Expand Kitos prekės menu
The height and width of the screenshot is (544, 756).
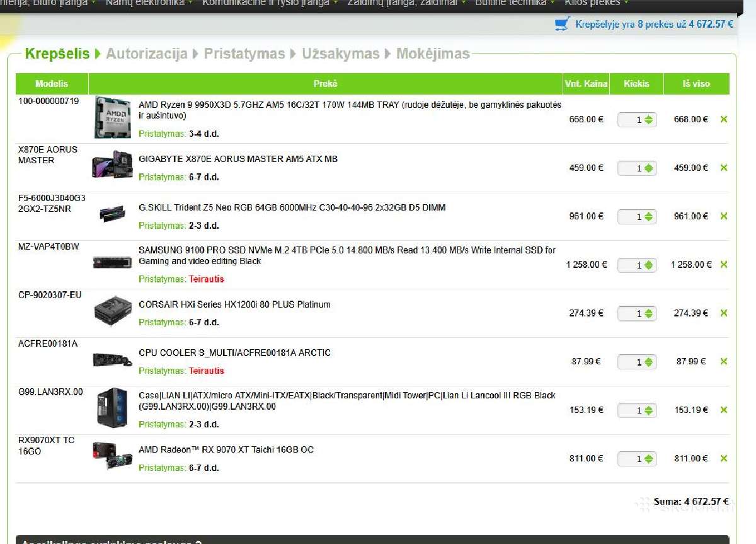(597, 3)
